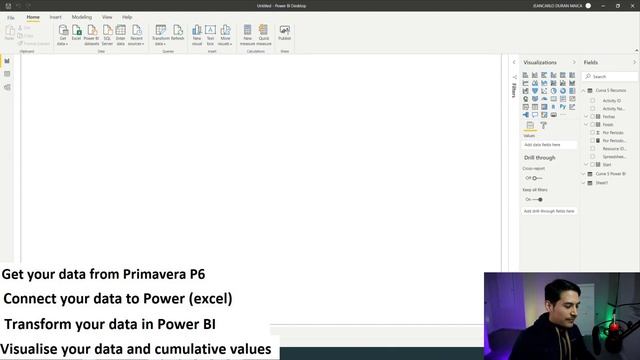Expand the Sheet1 table
This screenshot has width=640, height=360.
584,183
